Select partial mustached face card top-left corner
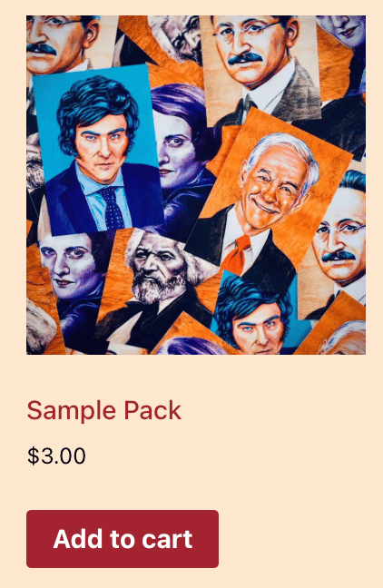 tap(60, 44)
